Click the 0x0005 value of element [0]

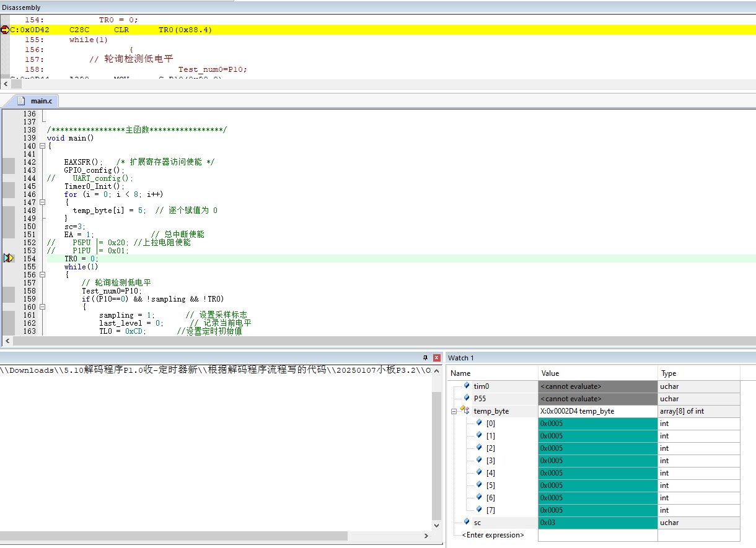pyautogui.click(x=598, y=424)
